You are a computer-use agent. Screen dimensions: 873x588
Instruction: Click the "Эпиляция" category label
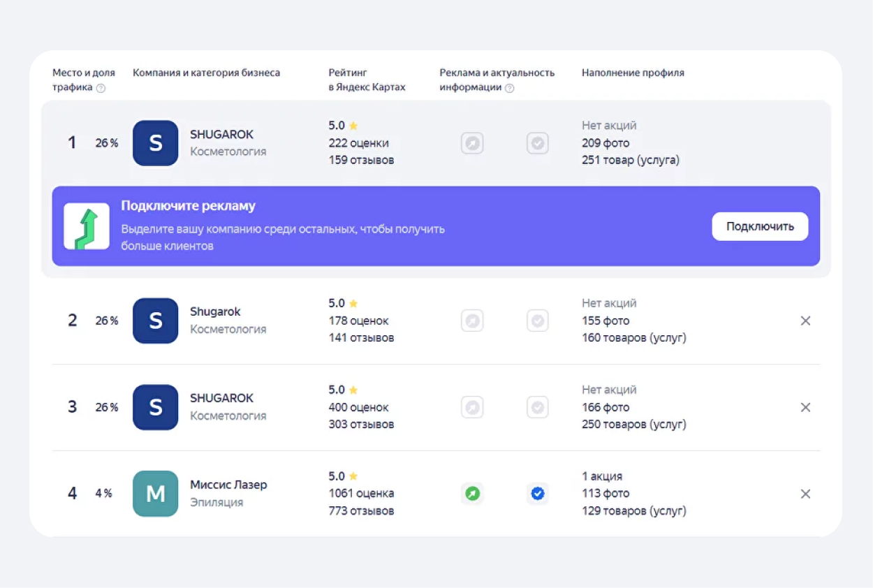pos(217,502)
